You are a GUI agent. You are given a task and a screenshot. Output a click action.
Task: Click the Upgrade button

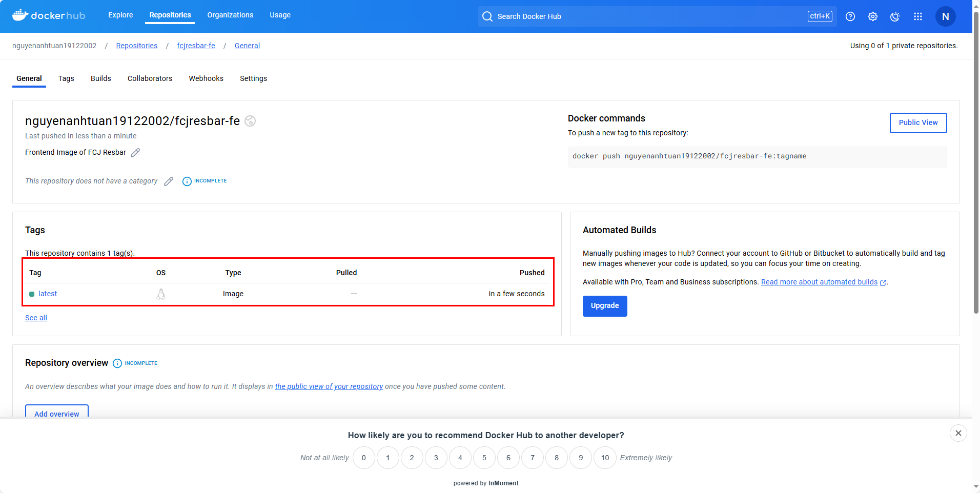pos(605,306)
